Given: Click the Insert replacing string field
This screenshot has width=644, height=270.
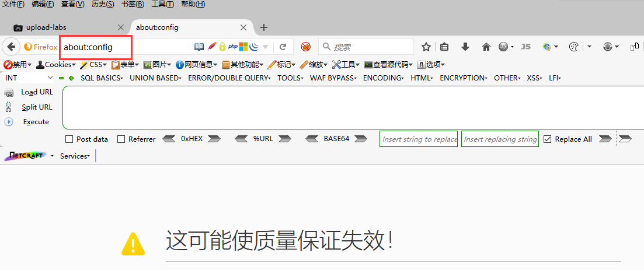Looking at the screenshot, I should point(500,139).
